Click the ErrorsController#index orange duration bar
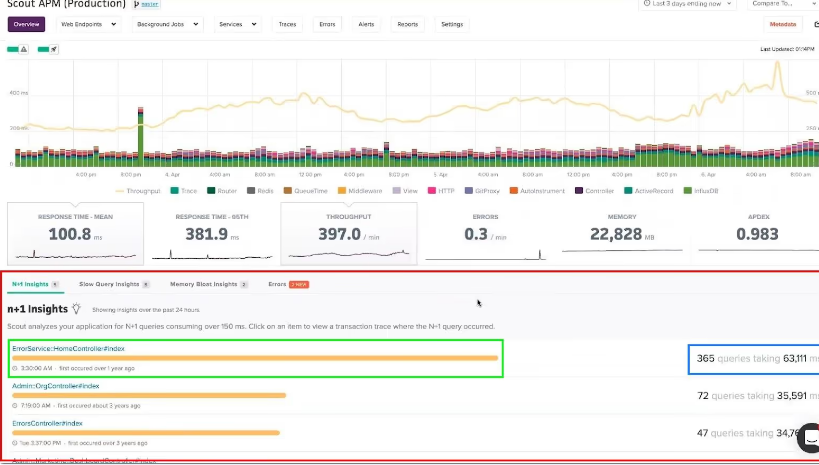This screenshot has height=465, width=819. point(146,433)
